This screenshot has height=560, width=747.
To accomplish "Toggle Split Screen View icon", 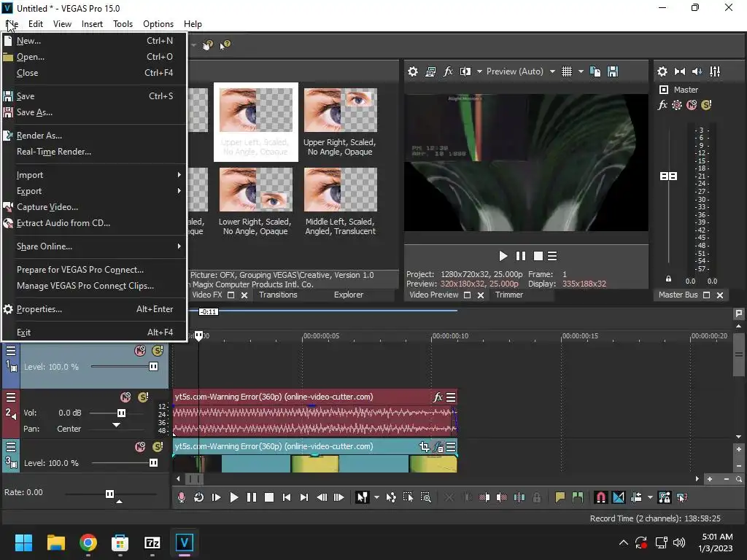I will [x=465, y=71].
